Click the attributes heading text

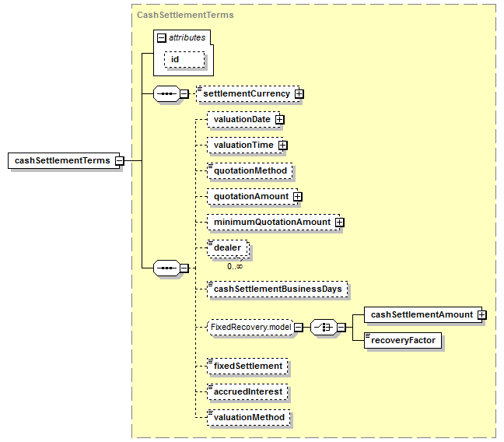coord(187,37)
